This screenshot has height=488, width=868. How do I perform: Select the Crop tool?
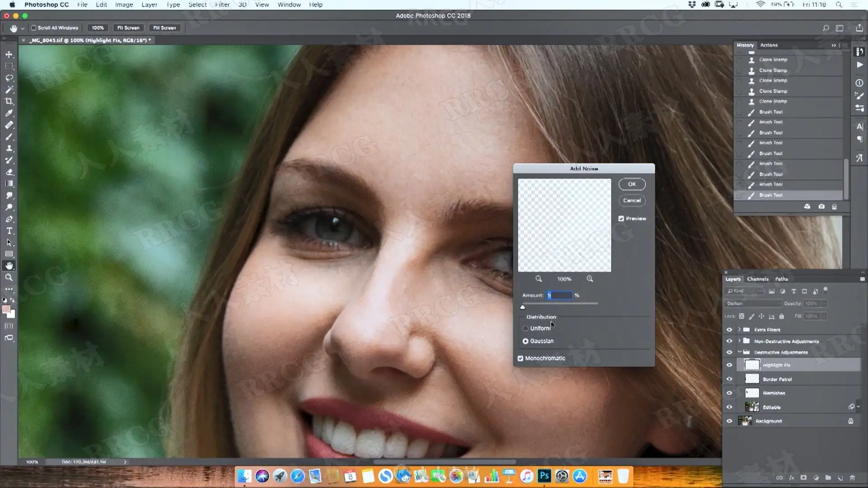coord(9,101)
